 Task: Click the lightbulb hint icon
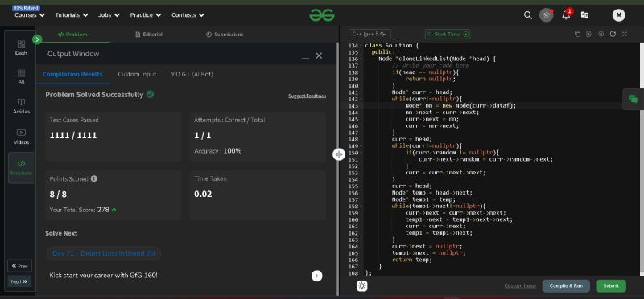361,286
